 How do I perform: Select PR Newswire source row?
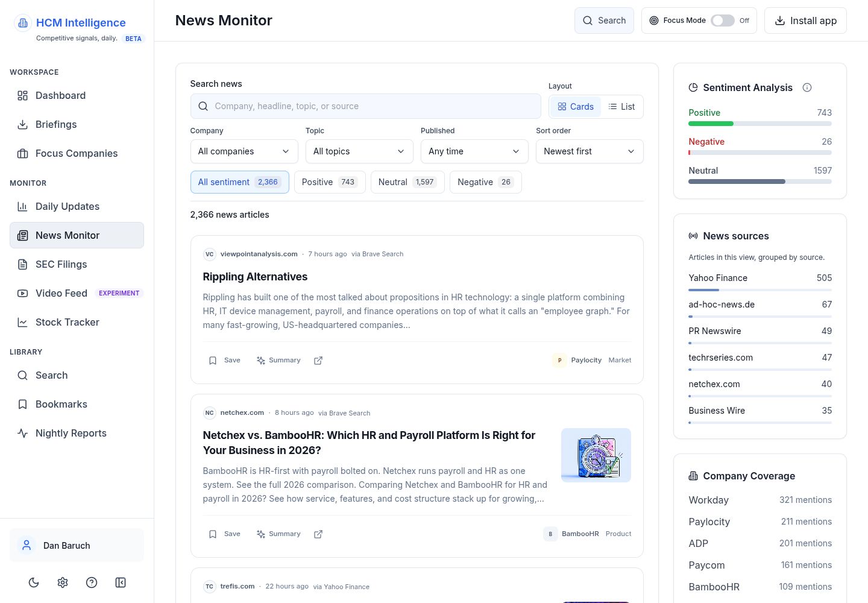[x=760, y=334]
